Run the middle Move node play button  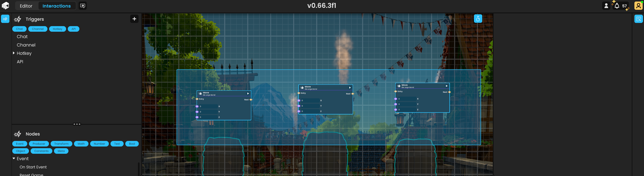(350, 87)
